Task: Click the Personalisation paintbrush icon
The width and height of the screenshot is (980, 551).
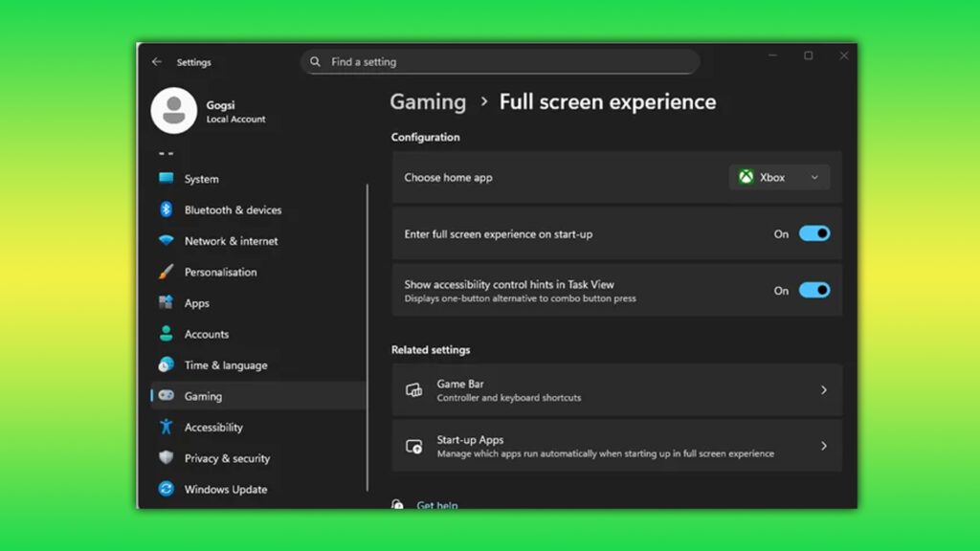Action: (x=167, y=272)
